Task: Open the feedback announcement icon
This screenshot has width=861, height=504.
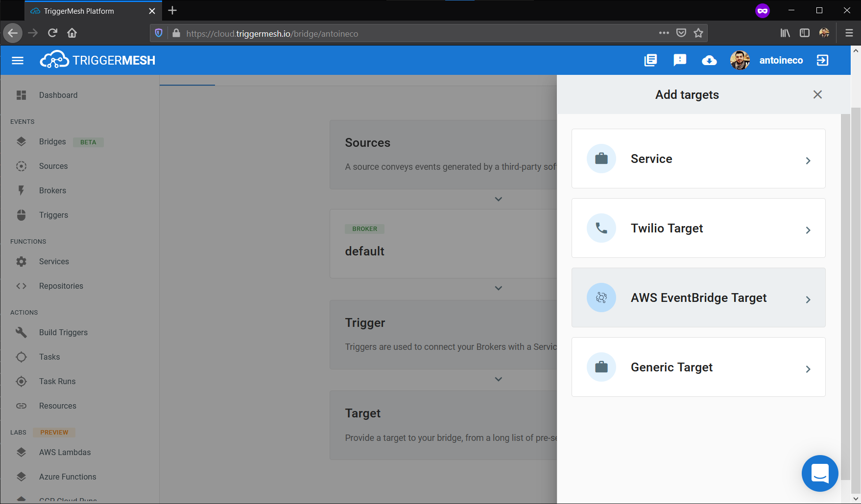Action: 680,60
